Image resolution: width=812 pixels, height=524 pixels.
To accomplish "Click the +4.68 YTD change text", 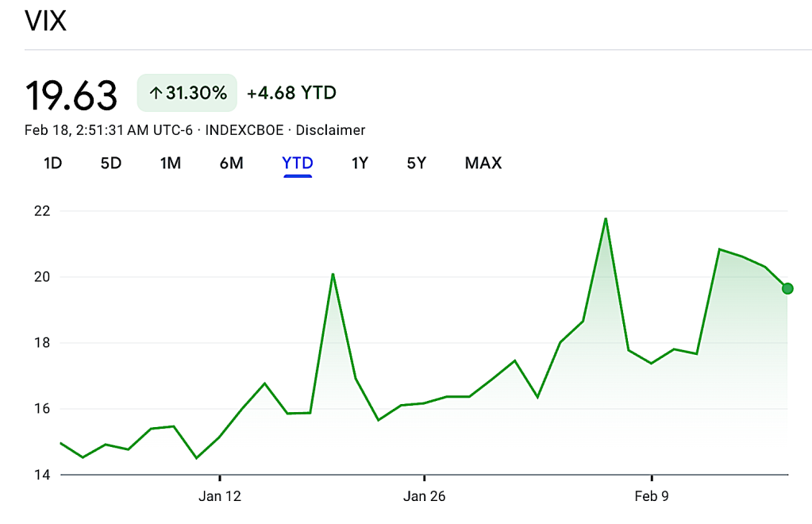I will [291, 94].
